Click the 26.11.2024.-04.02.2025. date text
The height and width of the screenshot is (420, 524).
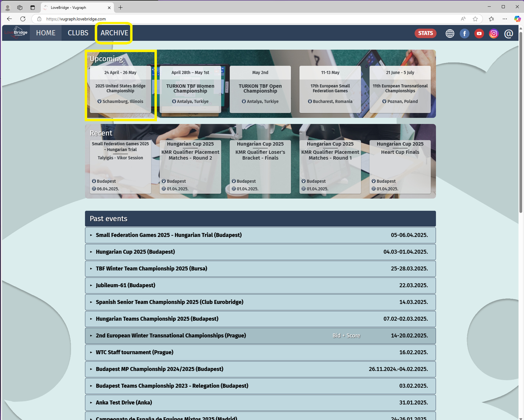[x=398, y=369]
